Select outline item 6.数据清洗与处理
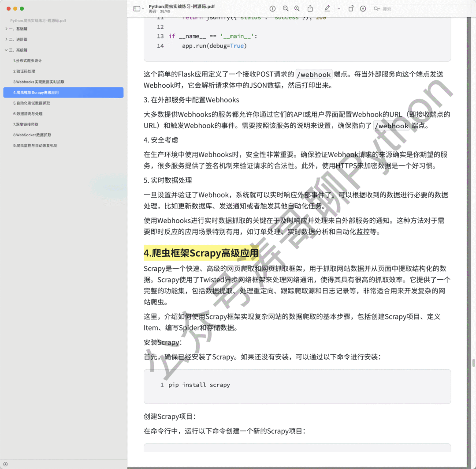The width and height of the screenshot is (476, 469). pyautogui.click(x=28, y=114)
